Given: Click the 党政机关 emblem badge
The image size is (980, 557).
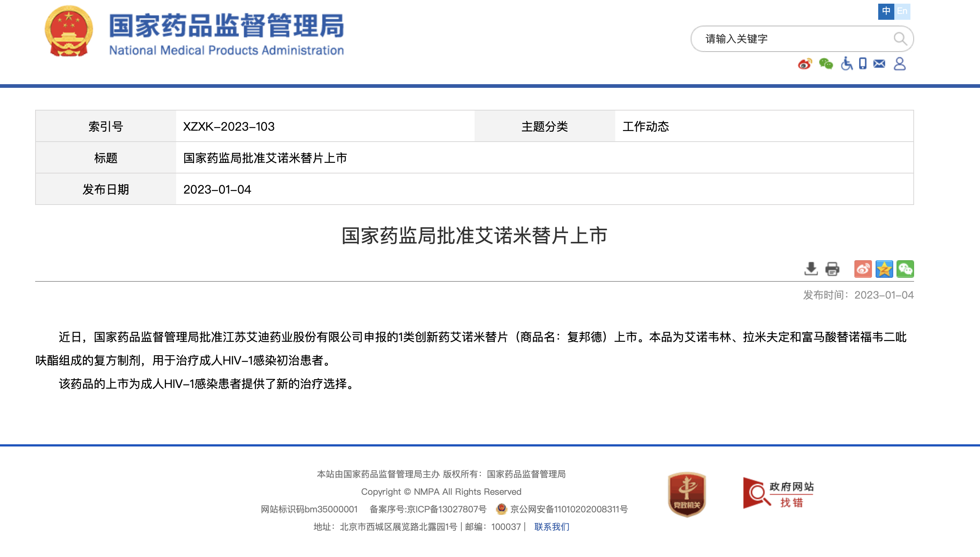Looking at the screenshot, I should coord(687,494).
